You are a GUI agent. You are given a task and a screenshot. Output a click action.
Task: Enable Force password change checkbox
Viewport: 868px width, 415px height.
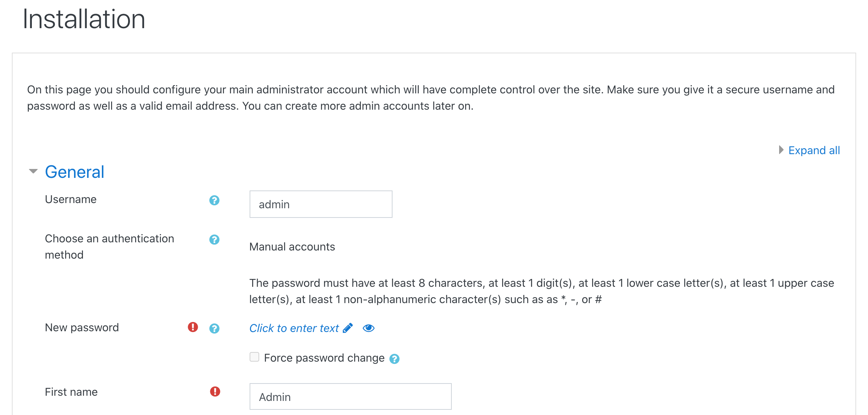point(254,357)
